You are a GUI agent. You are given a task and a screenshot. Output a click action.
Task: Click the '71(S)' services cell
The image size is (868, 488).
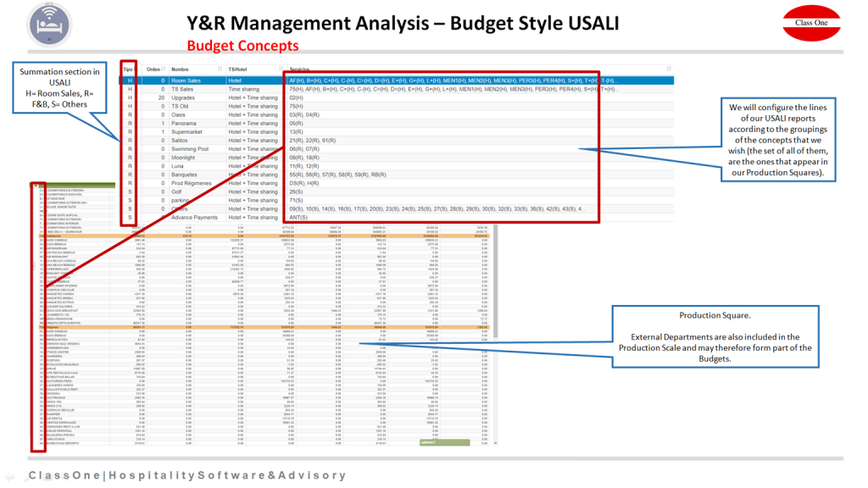pos(296,200)
